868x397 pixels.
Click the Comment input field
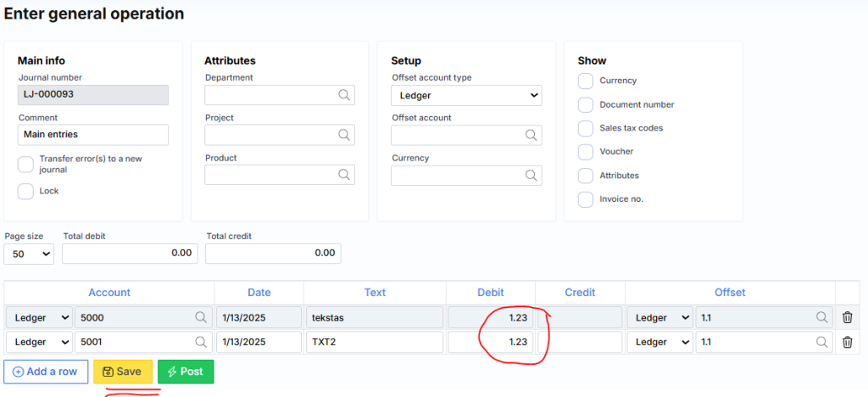93,135
